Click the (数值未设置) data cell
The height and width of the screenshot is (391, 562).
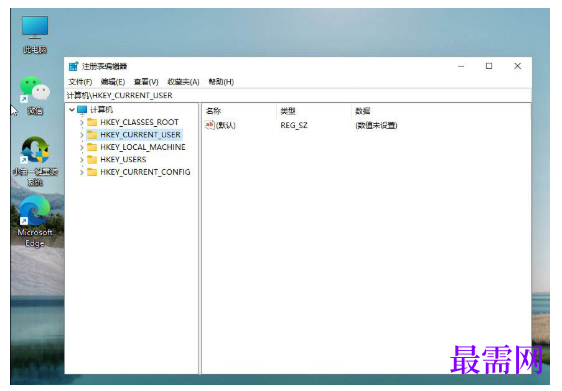point(376,125)
